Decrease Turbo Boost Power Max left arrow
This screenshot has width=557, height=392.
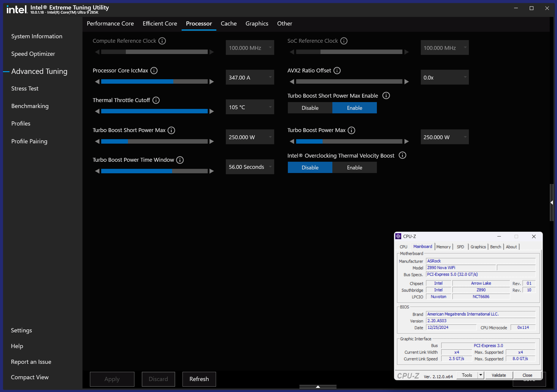click(x=292, y=142)
